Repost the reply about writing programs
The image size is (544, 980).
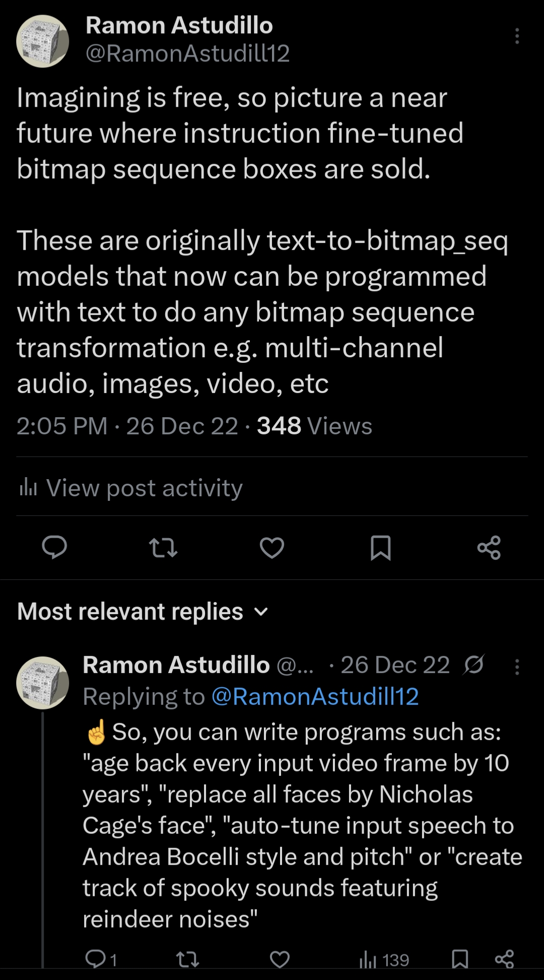pyautogui.click(x=188, y=959)
